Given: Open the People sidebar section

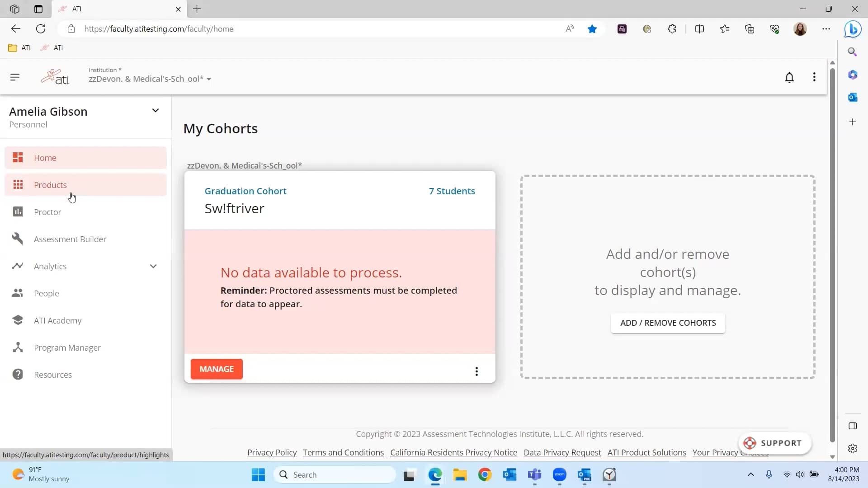Looking at the screenshot, I should 47,293.
